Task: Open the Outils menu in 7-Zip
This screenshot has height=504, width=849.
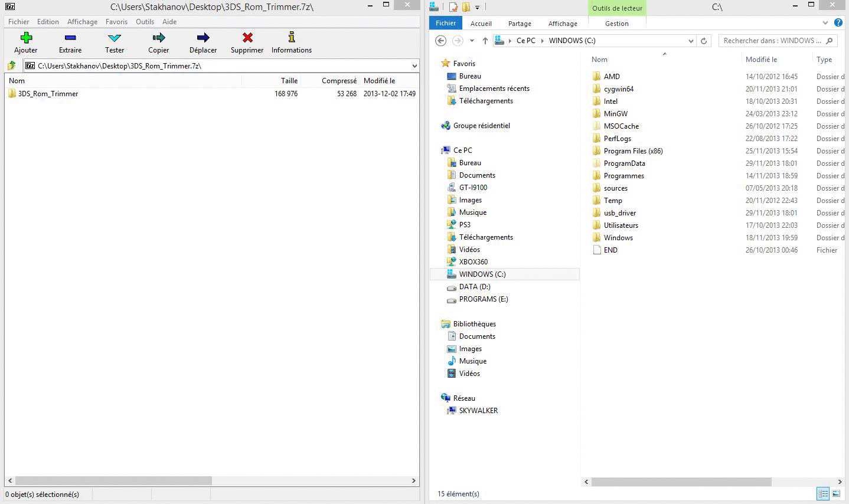Action: point(145,22)
